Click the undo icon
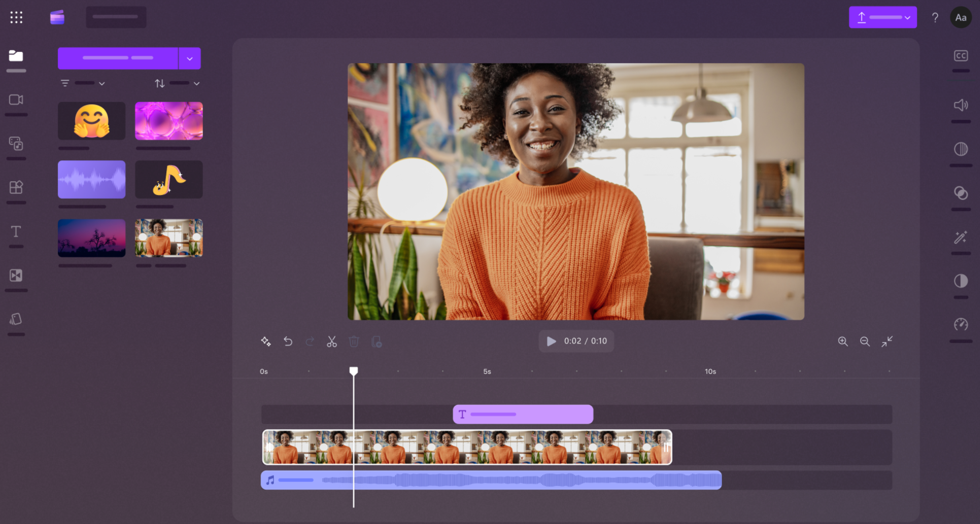Viewport: 980px width, 524px height. 288,342
